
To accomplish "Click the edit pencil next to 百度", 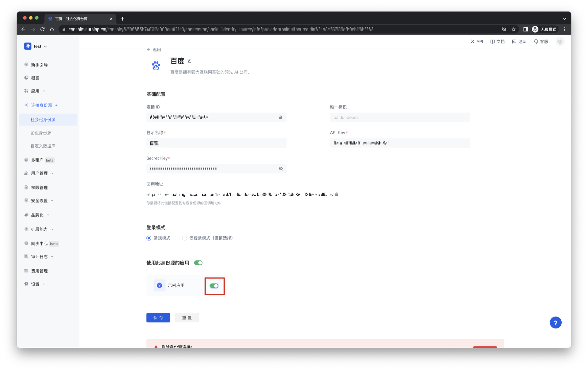I will [x=189, y=61].
